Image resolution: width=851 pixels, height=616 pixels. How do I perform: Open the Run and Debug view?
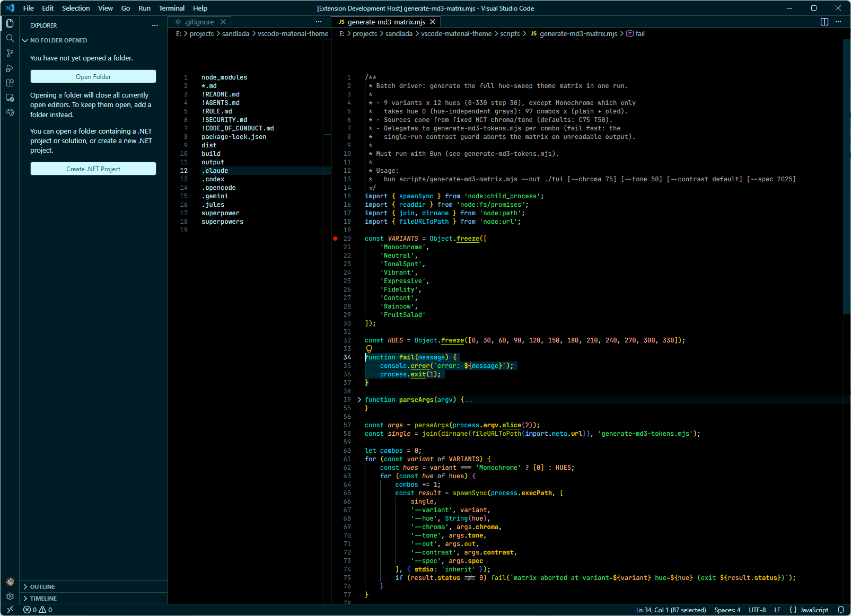pyautogui.click(x=10, y=68)
